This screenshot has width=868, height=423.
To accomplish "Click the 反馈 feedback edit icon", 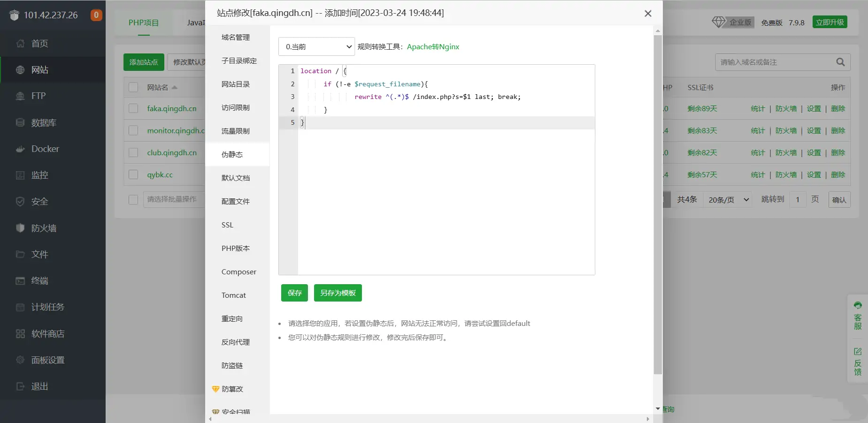I will (x=858, y=351).
